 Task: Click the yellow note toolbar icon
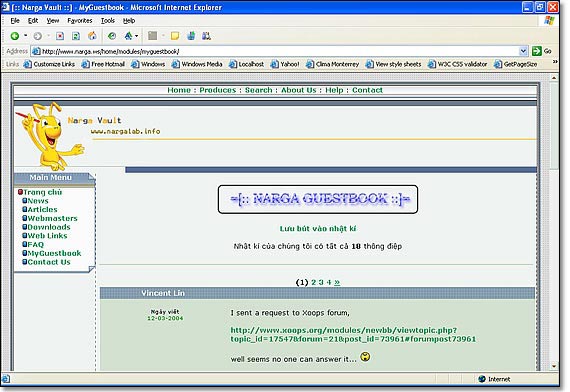pyautogui.click(x=175, y=36)
